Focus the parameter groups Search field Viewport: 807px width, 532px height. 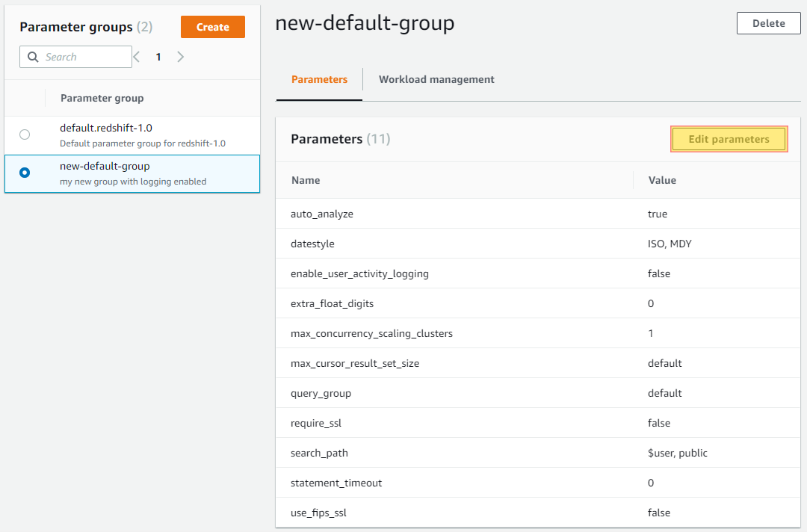(x=75, y=57)
